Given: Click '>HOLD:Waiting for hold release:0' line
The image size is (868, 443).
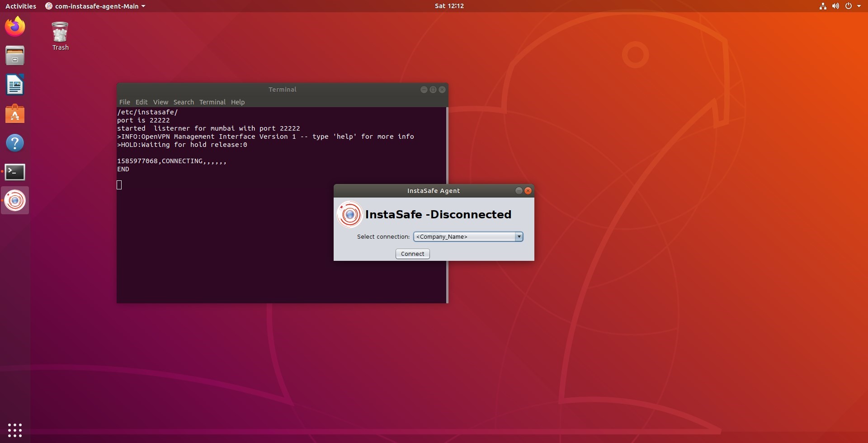Looking at the screenshot, I should [x=182, y=145].
